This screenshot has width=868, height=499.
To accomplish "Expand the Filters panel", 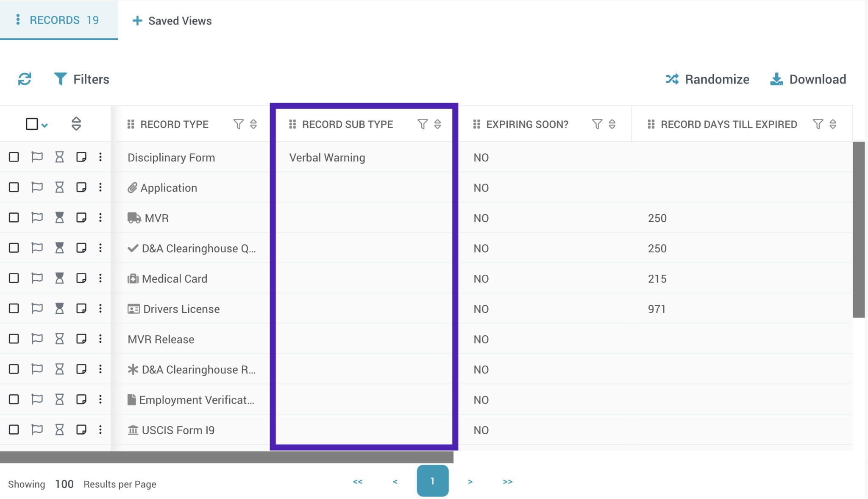I will (82, 79).
